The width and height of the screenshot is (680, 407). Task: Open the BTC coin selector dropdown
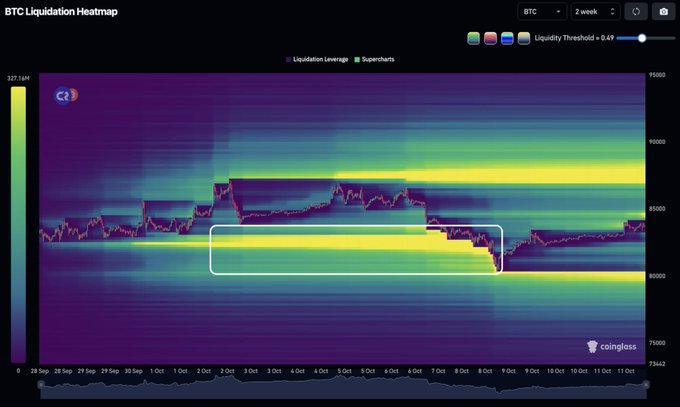click(x=542, y=12)
